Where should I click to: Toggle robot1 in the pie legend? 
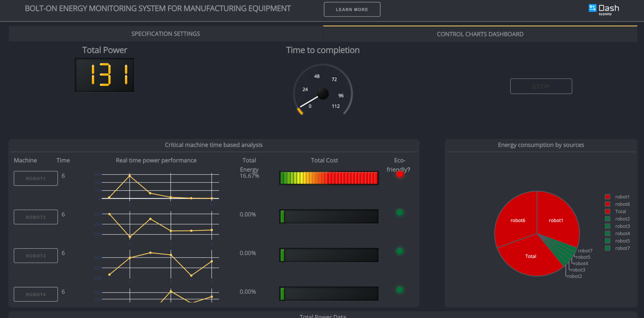[x=617, y=197]
